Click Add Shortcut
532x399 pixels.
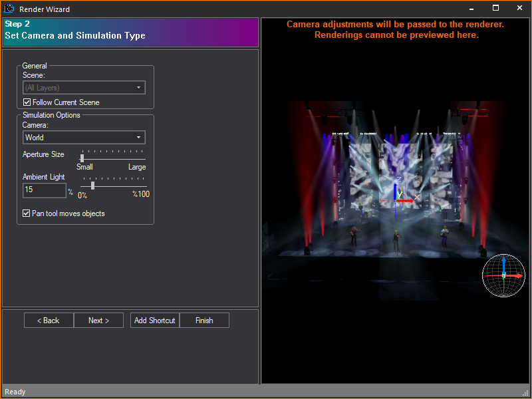154,320
